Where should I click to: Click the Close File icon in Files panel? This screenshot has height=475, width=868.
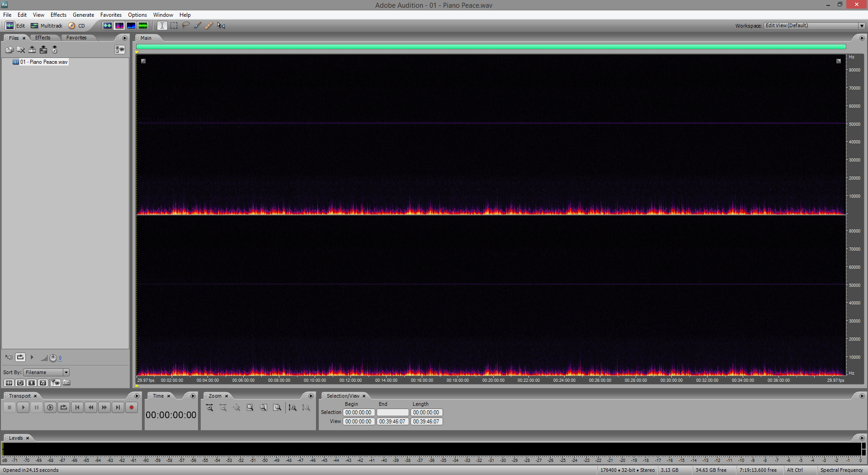click(x=21, y=50)
